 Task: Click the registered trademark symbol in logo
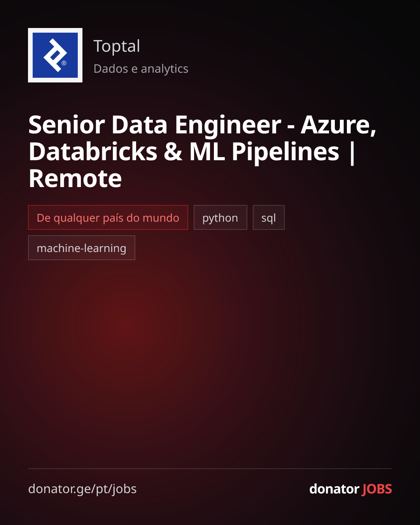click(x=64, y=63)
